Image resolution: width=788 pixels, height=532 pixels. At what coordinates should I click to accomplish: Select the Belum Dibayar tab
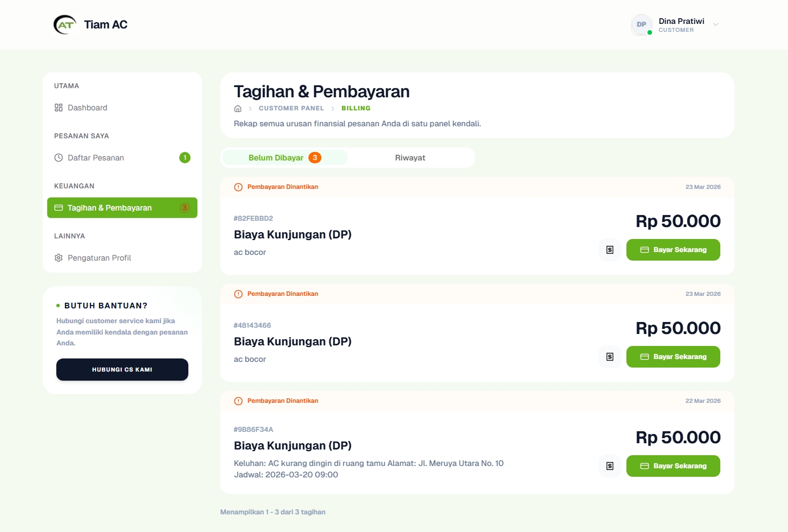pos(284,158)
